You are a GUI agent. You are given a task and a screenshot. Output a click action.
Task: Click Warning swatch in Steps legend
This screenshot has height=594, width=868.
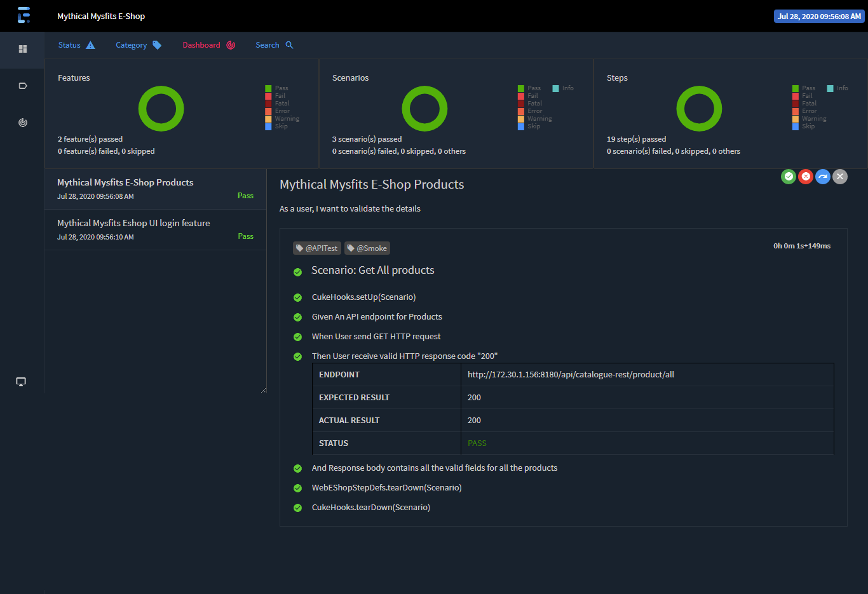pos(796,119)
